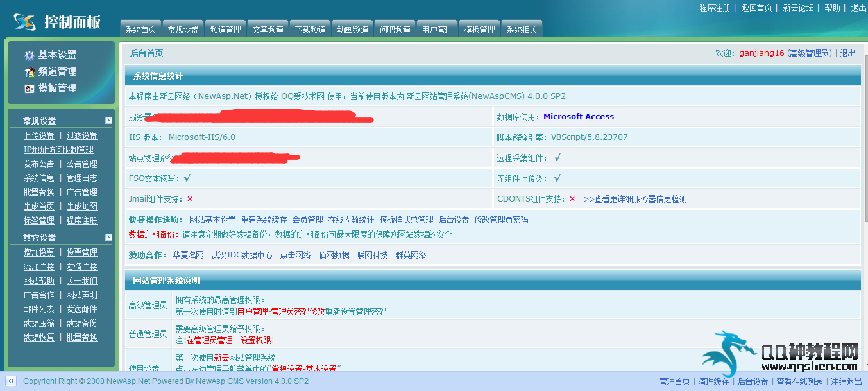This screenshot has height=391, width=868.
Task: Select the 下载频道 tab
Action: click(x=311, y=29)
